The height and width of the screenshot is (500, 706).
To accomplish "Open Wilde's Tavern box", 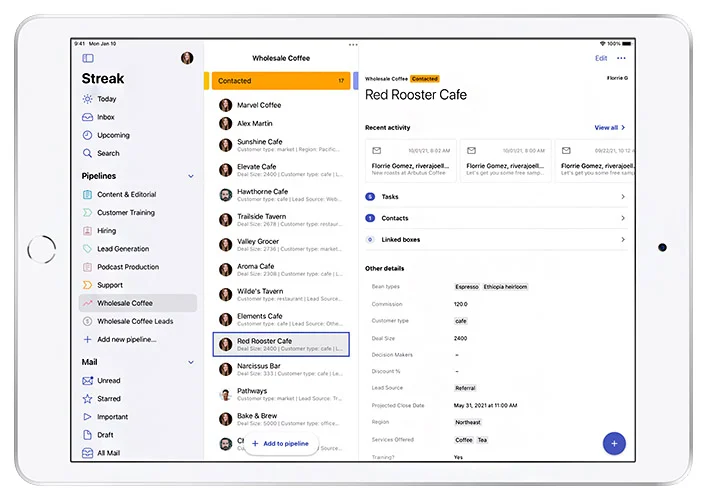I will pos(281,295).
